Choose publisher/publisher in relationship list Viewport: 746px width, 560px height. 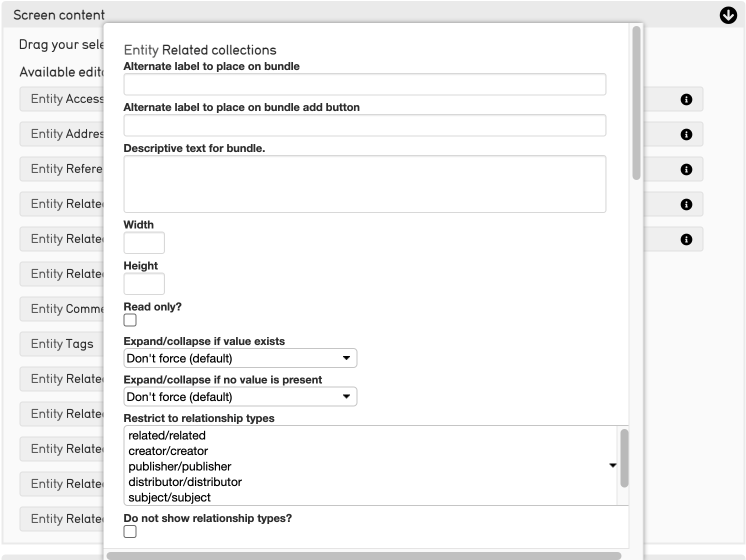pyautogui.click(x=180, y=466)
